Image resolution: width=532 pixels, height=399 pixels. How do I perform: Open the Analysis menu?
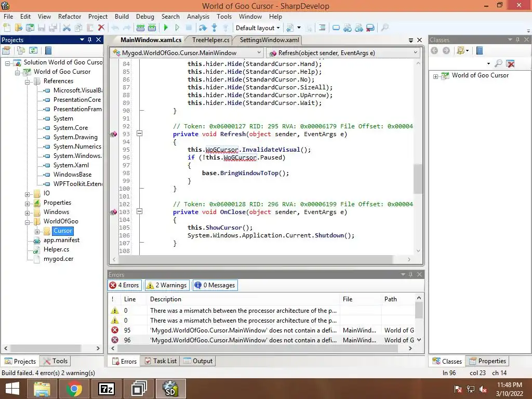pyautogui.click(x=198, y=16)
